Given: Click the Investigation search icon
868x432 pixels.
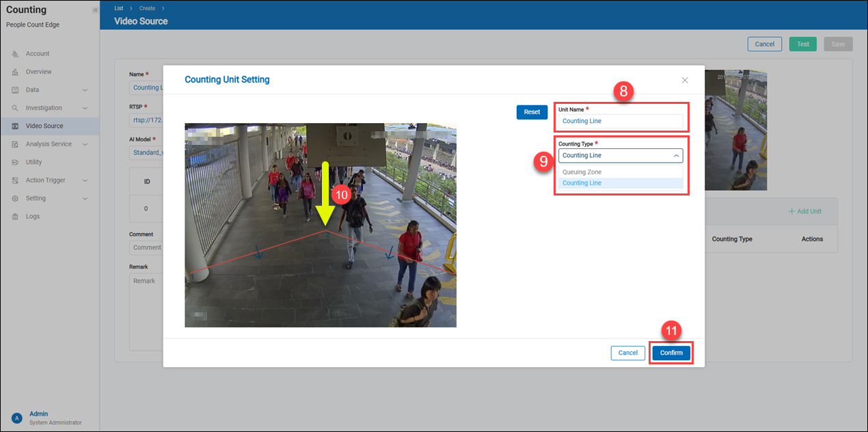Looking at the screenshot, I should click(x=15, y=108).
